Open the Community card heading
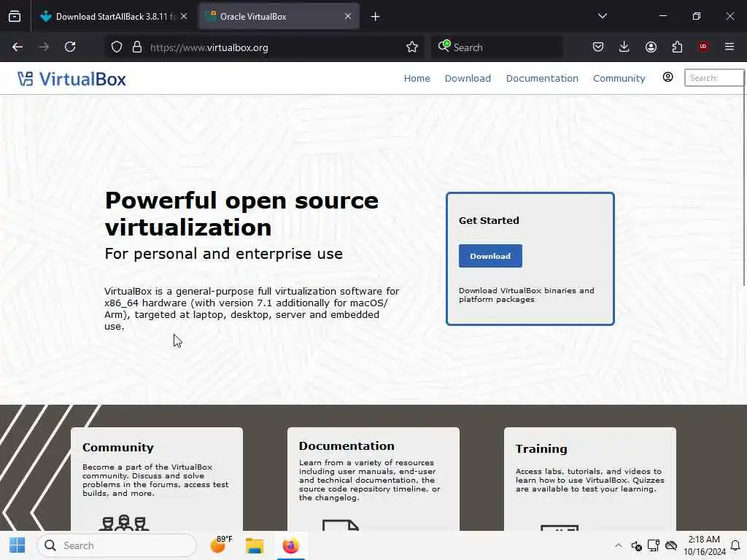This screenshot has height=560, width=747. tap(118, 448)
